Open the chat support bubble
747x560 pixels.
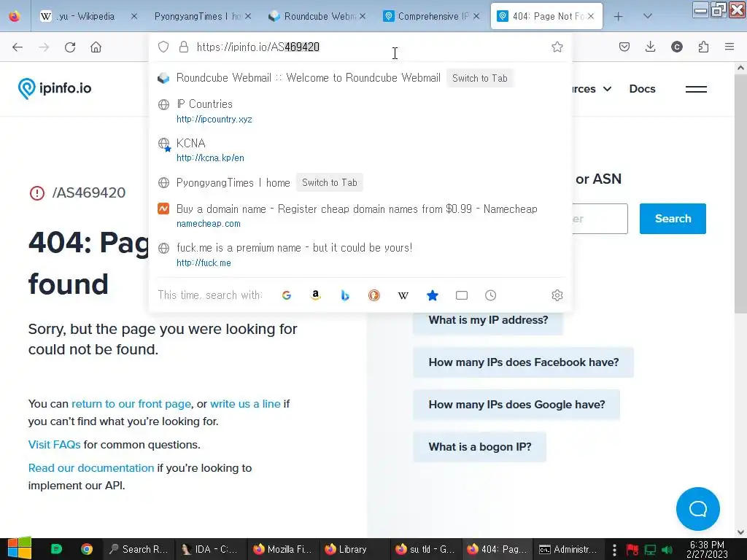tap(698, 508)
